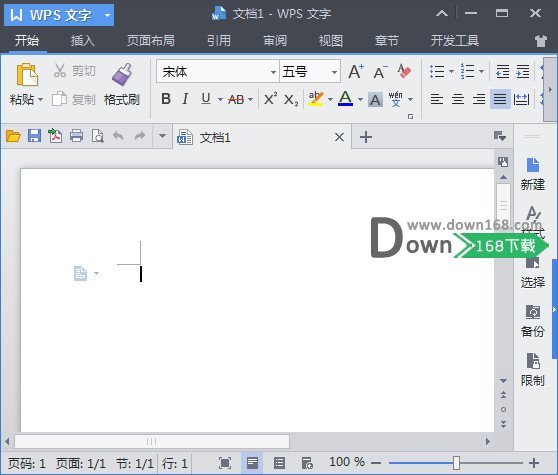
Task: Click the text highlight color pen
Action: click(316, 99)
